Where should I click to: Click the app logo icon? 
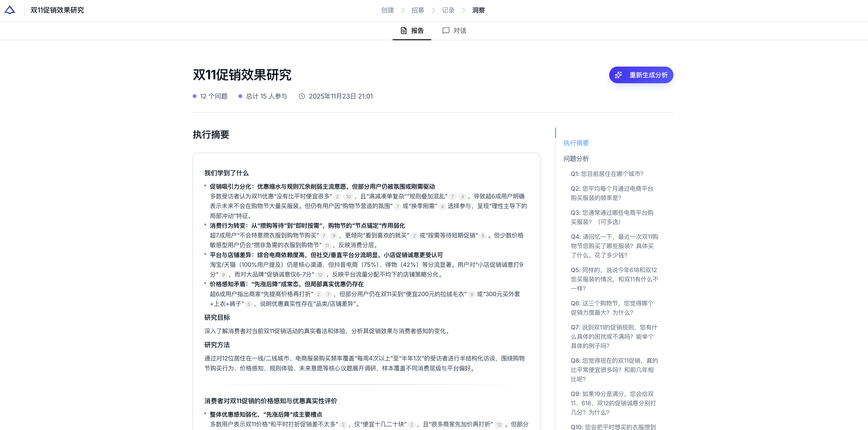(10, 10)
